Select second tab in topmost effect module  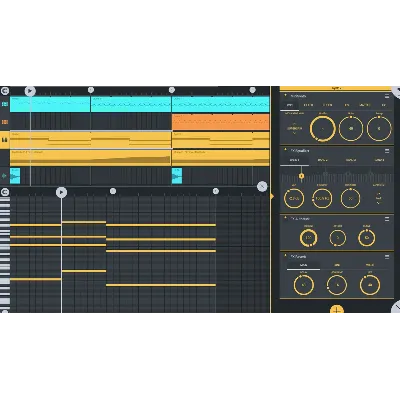coord(308,105)
